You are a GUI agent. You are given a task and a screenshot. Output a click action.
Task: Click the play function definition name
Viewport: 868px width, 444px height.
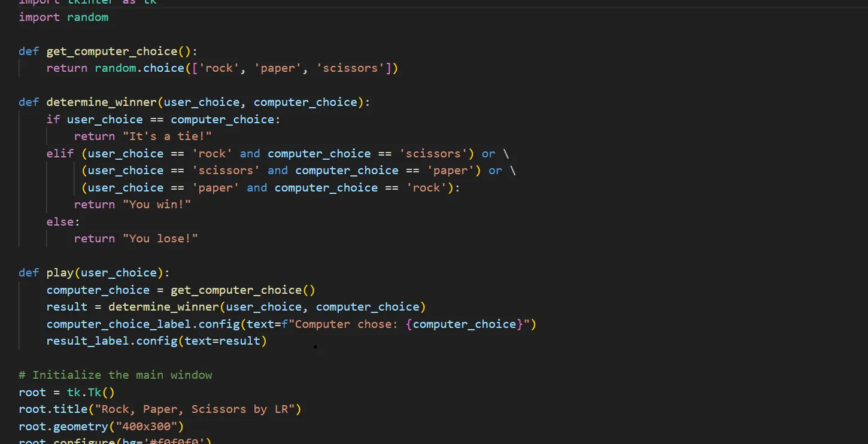coord(60,273)
